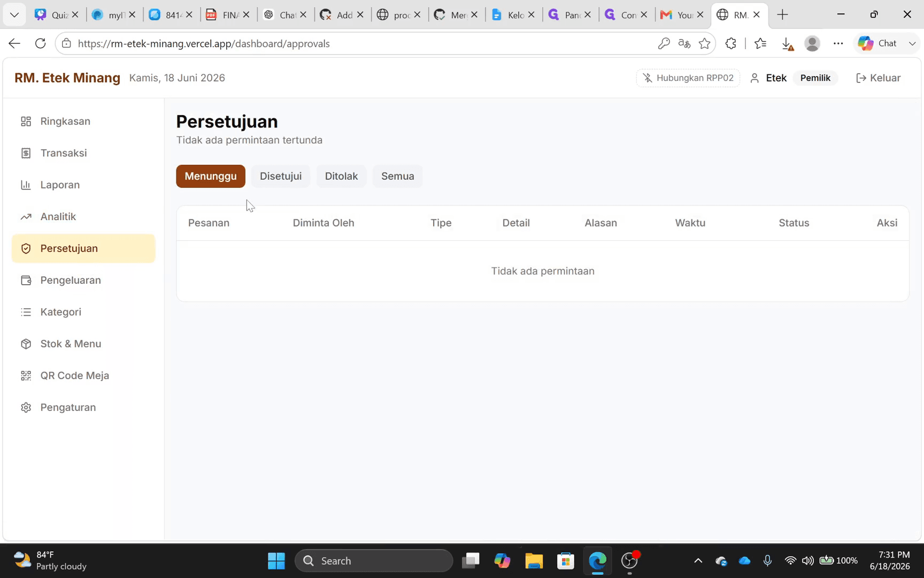Screen dimensions: 924x578
Task: Click the Hubungkan RPP02 button
Action: [688, 78]
